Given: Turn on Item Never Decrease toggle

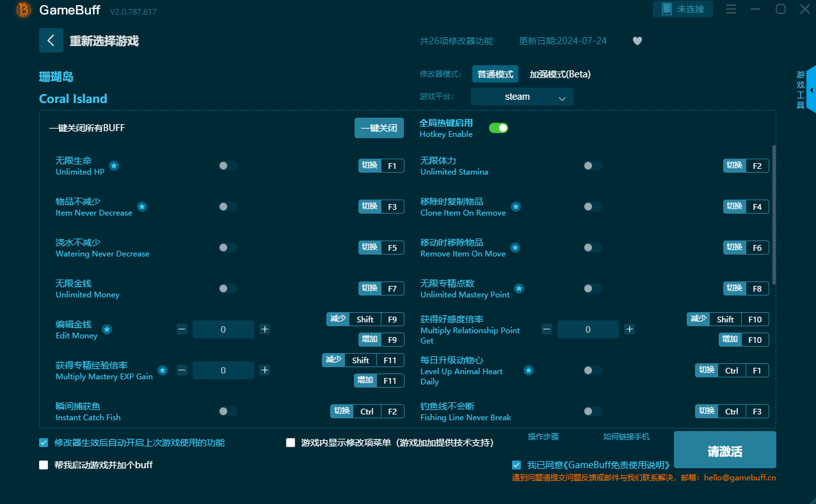Looking at the screenshot, I should [227, 207].
